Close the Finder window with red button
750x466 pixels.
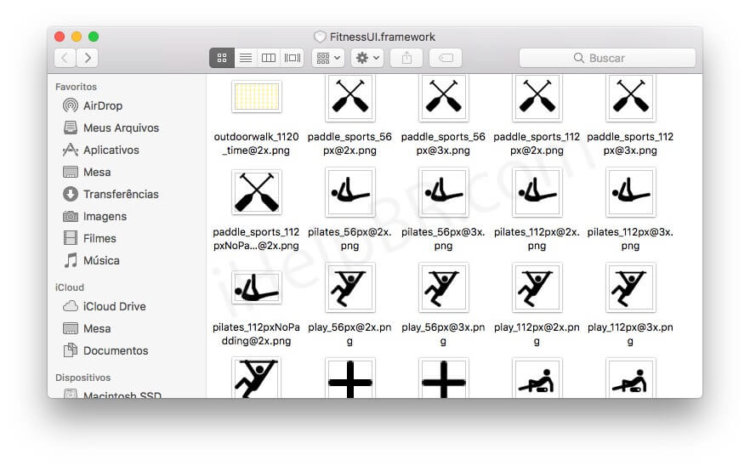pyautogui.click(x=60, y=36)
